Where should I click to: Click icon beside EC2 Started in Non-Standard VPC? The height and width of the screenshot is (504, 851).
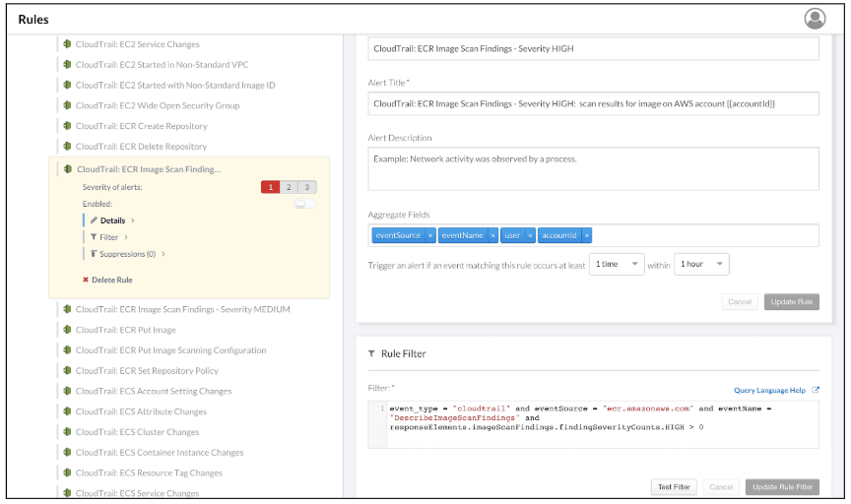click(x=67, y=65)
